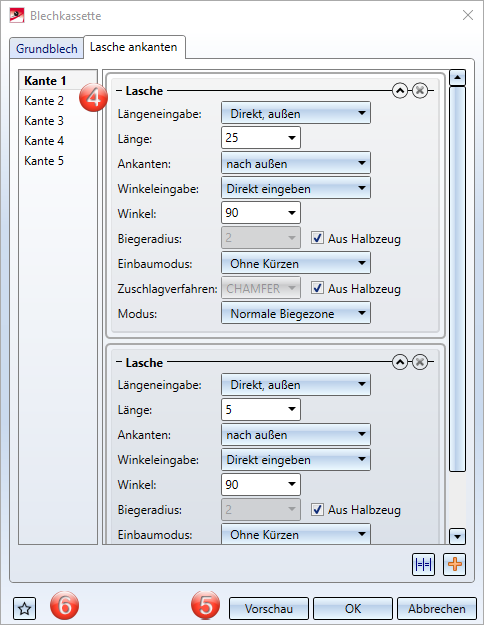Collapse the first Lasche section with the up-arrow icon

point(400,91)
